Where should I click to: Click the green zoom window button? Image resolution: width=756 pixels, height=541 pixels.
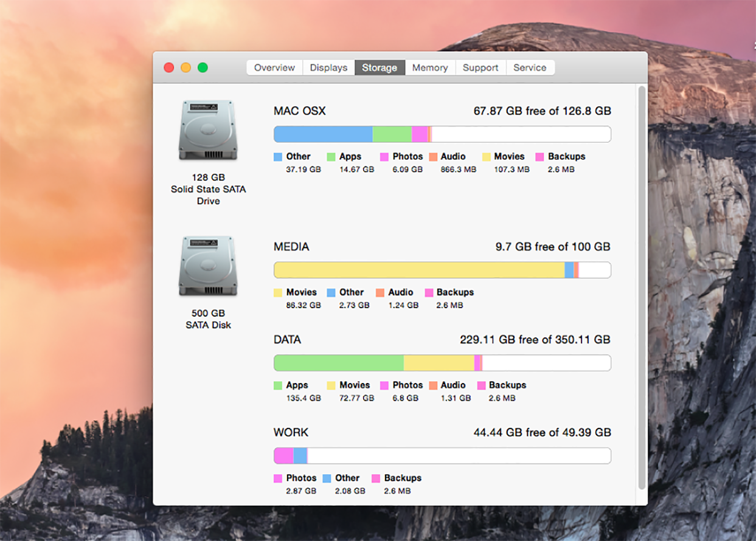click(203, 67)
